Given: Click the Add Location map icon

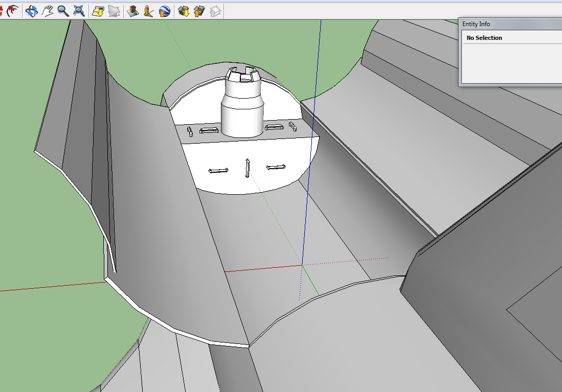Looking at the screenshot, I should 98,11.
